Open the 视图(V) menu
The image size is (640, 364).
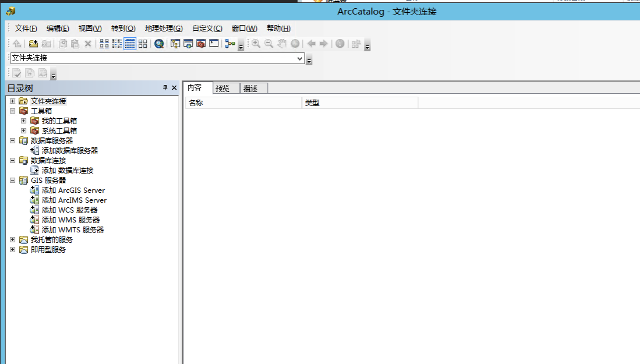coord(90,28)
